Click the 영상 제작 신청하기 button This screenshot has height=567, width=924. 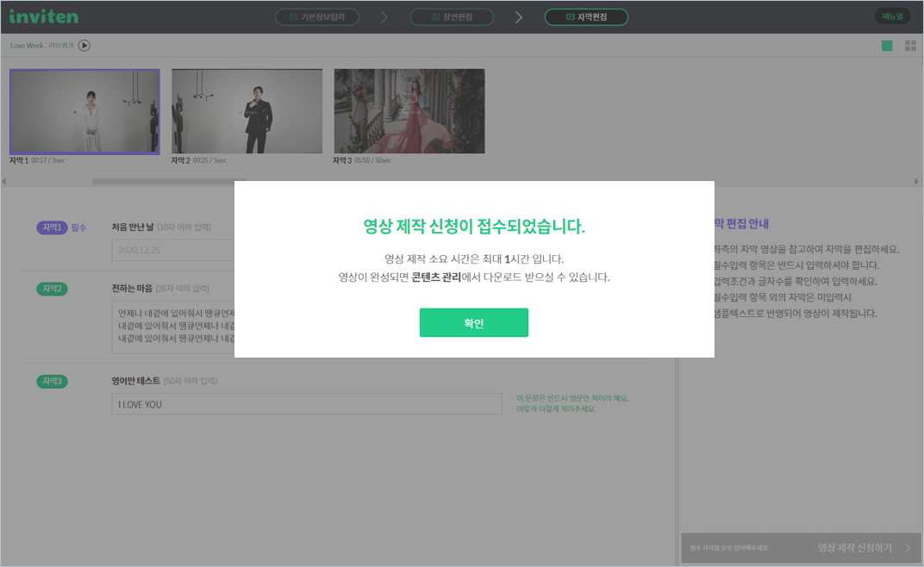800,547
